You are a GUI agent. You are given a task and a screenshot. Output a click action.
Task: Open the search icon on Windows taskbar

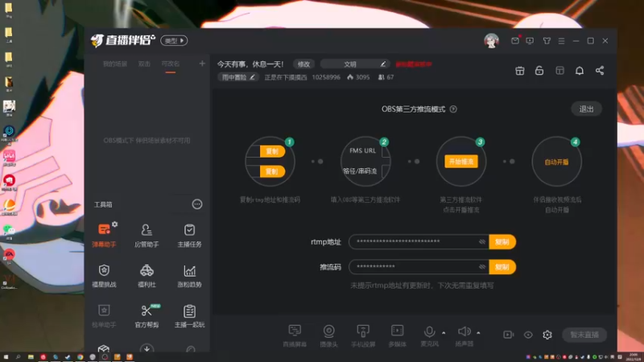pyautogui.click(x=18, y=357)
